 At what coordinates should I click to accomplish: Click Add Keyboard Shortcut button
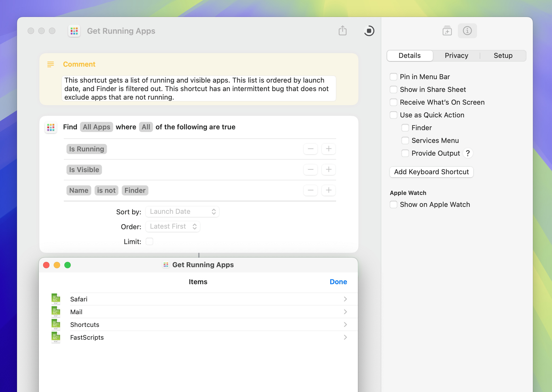click(431, 172)
